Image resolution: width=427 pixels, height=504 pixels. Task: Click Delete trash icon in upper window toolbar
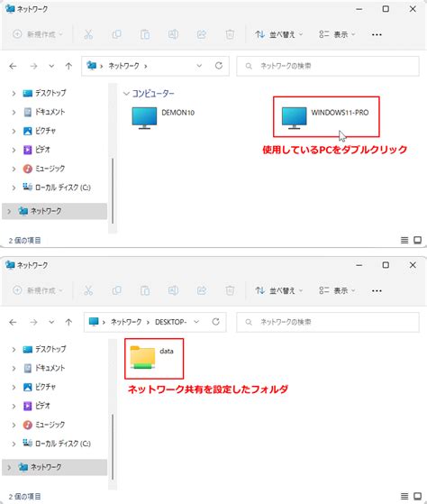coord(230,34)
